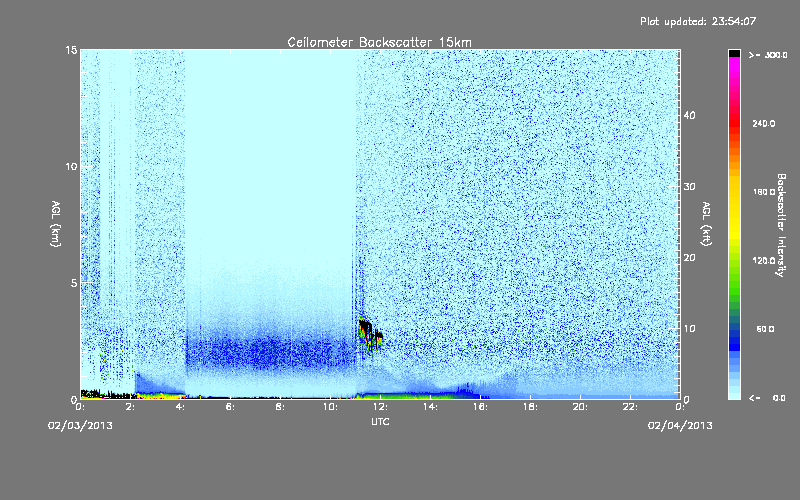The image size is (800, 500).
Task: Click the 18: hour tick on time axis
Action: click(530, 407)
